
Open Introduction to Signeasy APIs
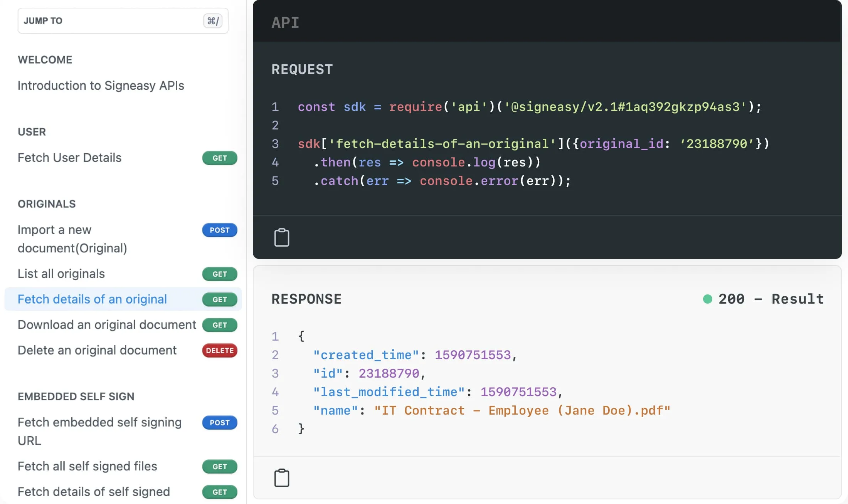101,86
